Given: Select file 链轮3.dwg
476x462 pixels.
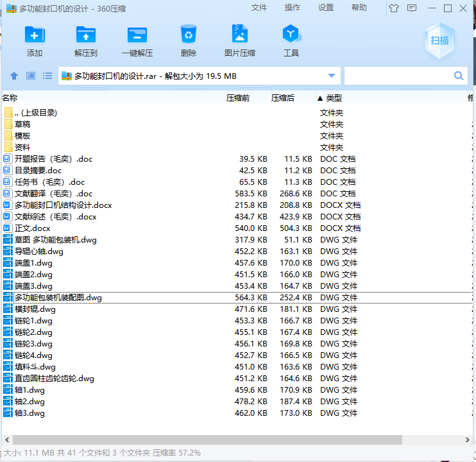Looking at the screenshot, I should pyautogui.click(x=237, y=344).
